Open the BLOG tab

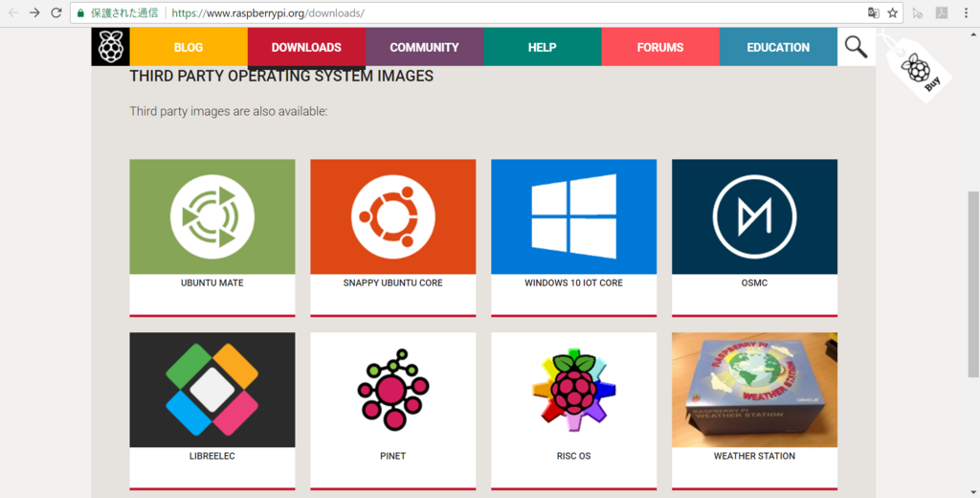coord(189,47)
